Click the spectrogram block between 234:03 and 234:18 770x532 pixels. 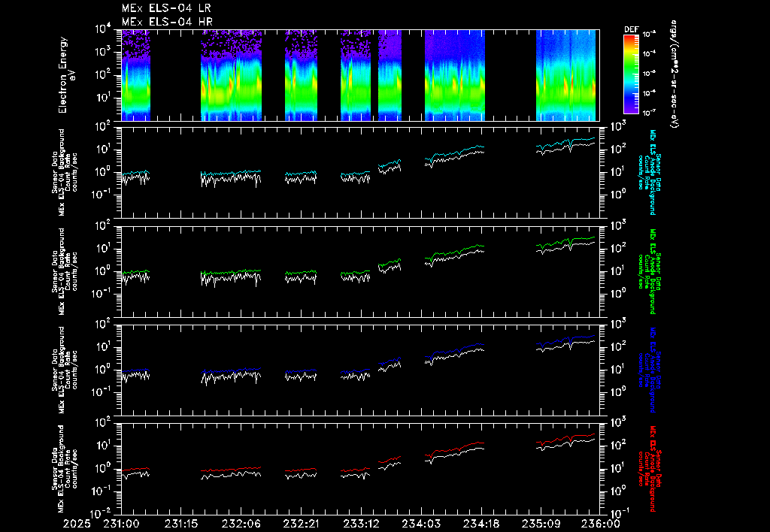click(x=455, y=75)
